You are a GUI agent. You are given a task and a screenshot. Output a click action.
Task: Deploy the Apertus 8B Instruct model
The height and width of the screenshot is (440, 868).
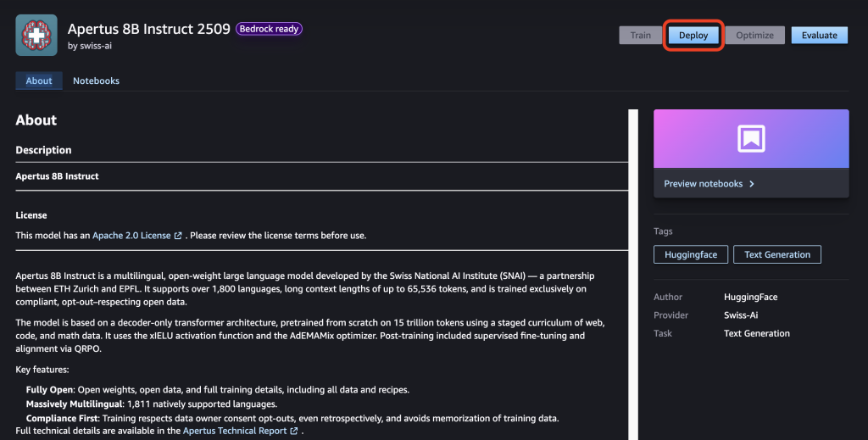coord(693,36)
